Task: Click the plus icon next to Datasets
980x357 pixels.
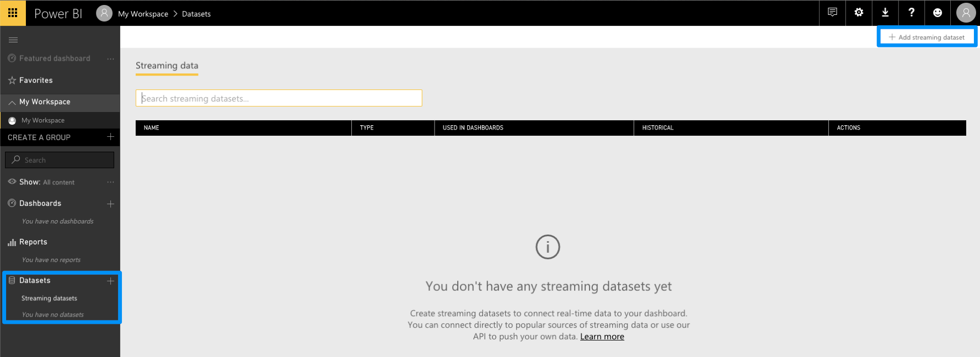Action: pos(110,281)
